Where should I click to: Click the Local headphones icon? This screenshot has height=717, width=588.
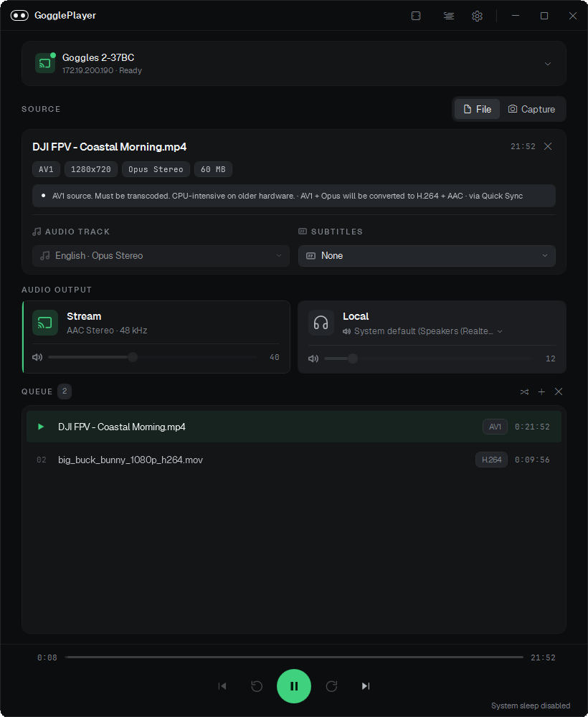click(321, 323)
